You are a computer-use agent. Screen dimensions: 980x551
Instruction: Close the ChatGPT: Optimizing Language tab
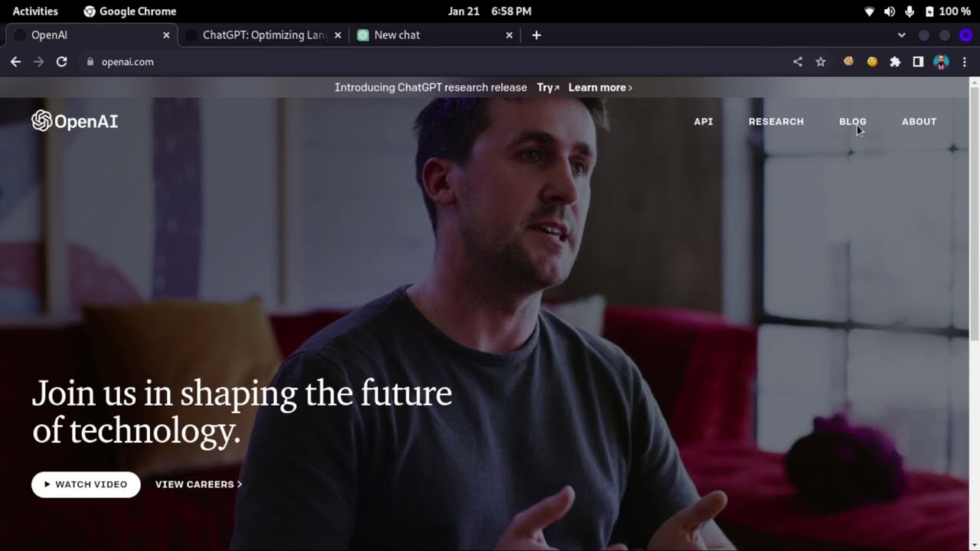(338, 35)
